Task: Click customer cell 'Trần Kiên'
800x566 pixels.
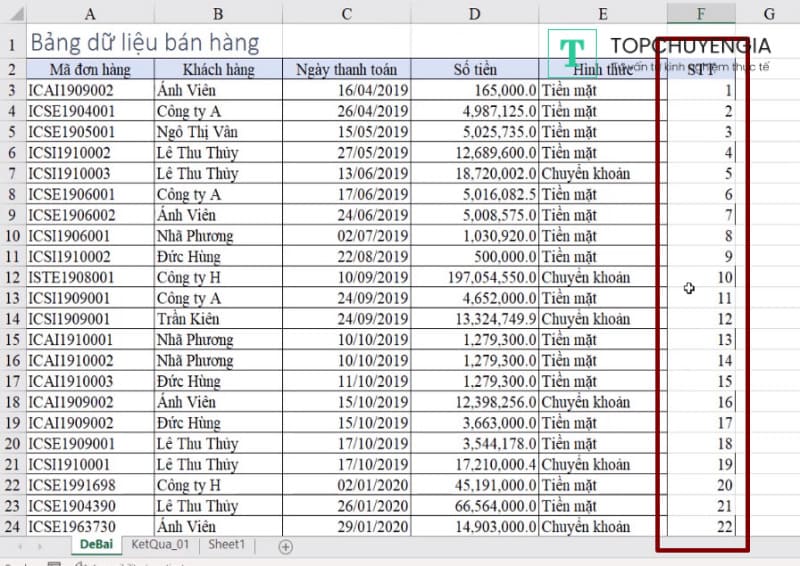Action: (x=218, y=319)
